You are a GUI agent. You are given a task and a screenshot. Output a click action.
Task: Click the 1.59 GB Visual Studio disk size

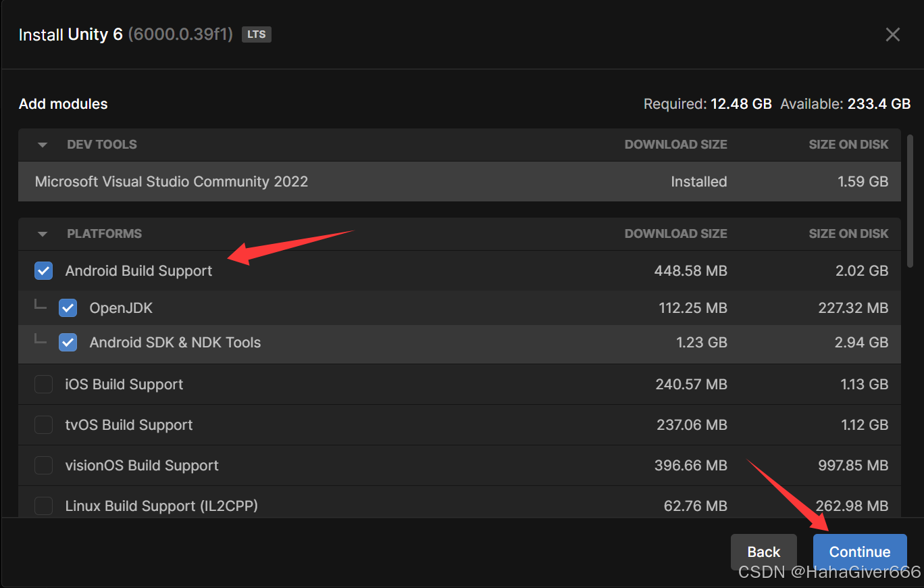click(862, 182)
